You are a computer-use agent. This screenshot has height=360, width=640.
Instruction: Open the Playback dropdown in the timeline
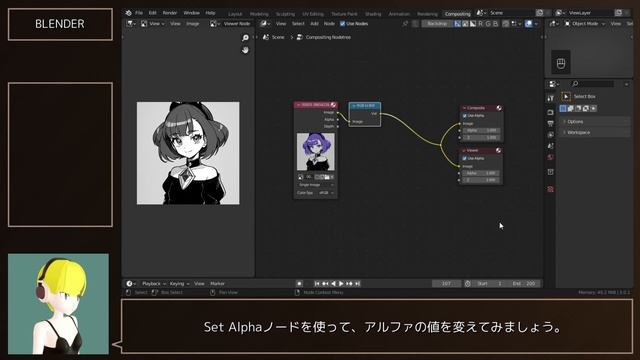(x=153, y=284)
